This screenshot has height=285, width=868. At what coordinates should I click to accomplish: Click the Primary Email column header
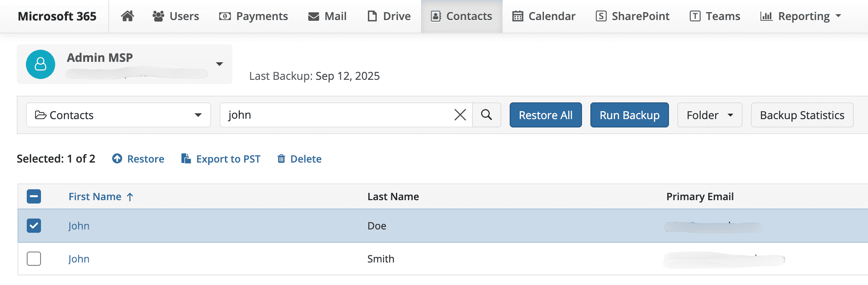click(x=700, y=196)
